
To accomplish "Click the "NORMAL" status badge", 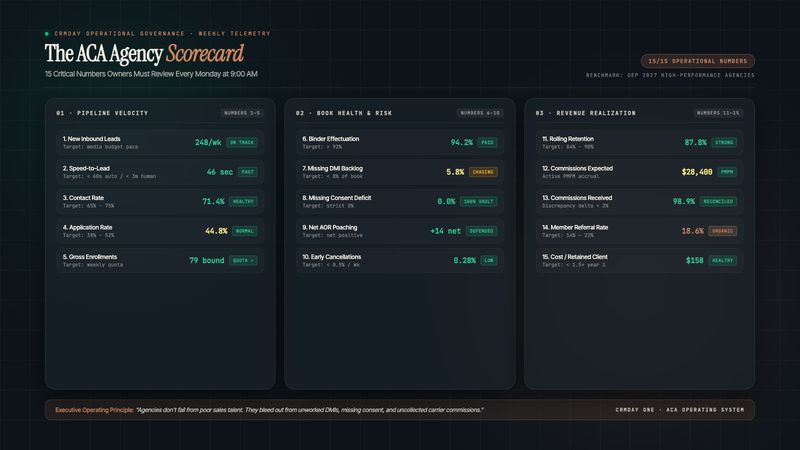I will (x=244, y=231).
